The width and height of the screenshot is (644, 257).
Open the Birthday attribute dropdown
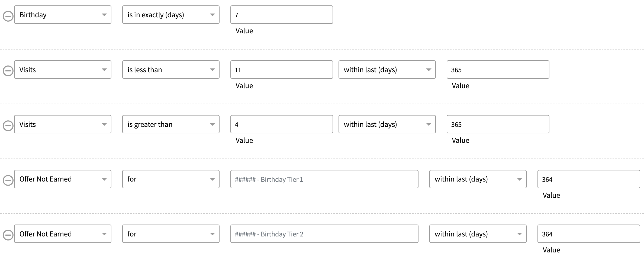pyautogui.click(x=63, y=15)
